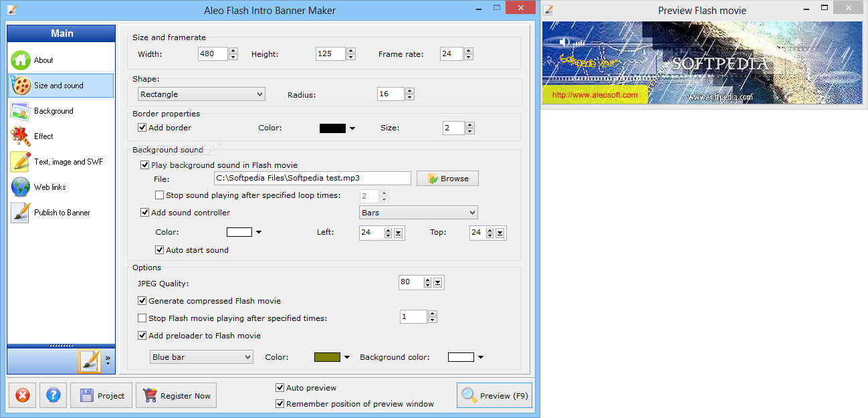
Task: Expand the Background color dropdown arrow
Action: pyautogui.click(x=480, y=358)
